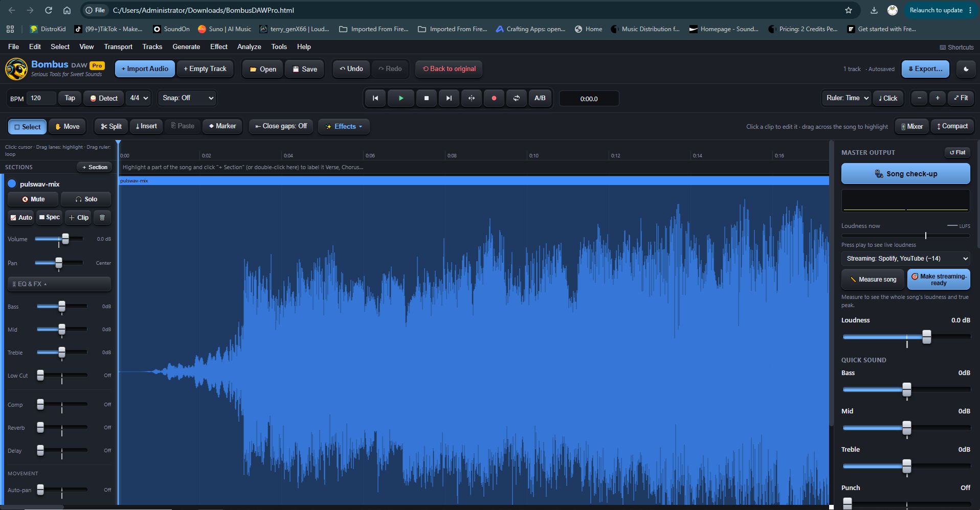Viewport: 980px width, 510px height.
Task: Click Tap tempo button
Action: (70, 98)
